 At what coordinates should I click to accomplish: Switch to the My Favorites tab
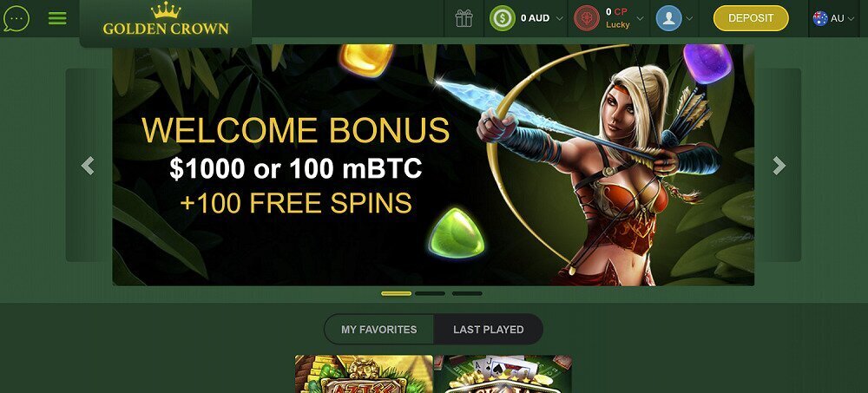click(378, 330)
